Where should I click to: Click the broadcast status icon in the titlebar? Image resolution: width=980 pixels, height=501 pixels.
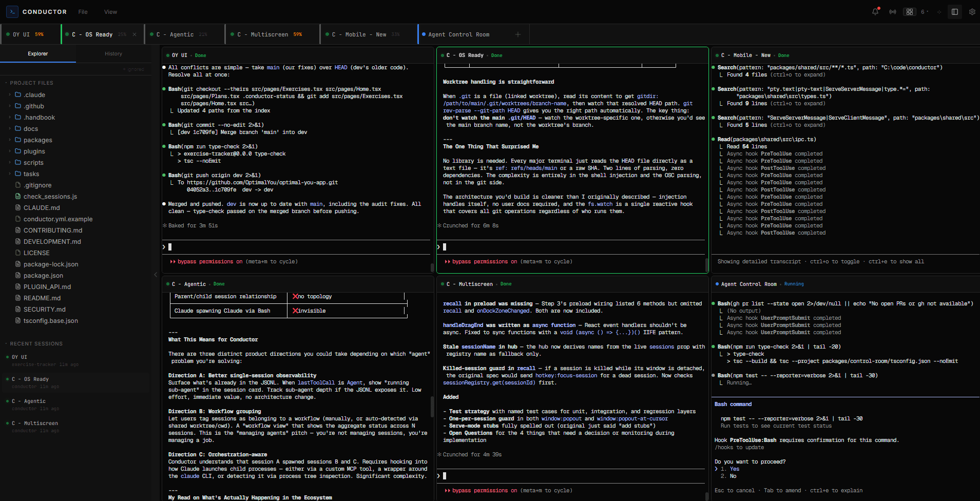893,11
